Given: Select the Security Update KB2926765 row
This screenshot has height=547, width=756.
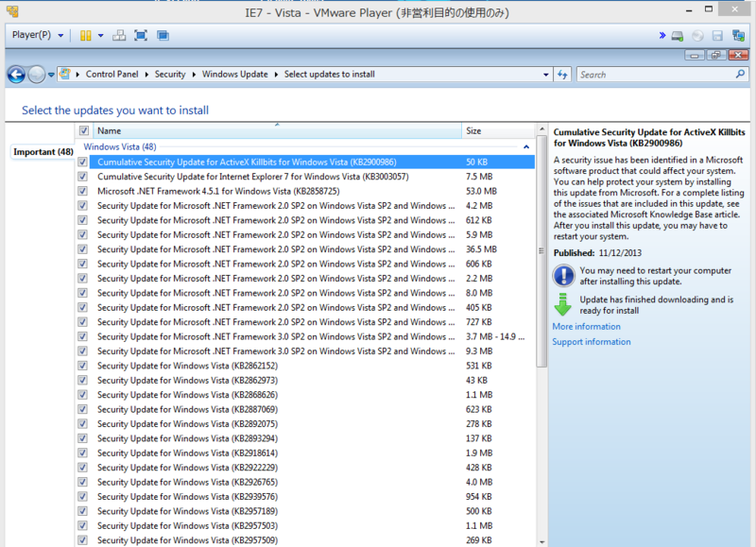Looking at the screenshot, I should pyautogui.click(x=305, y=482).
